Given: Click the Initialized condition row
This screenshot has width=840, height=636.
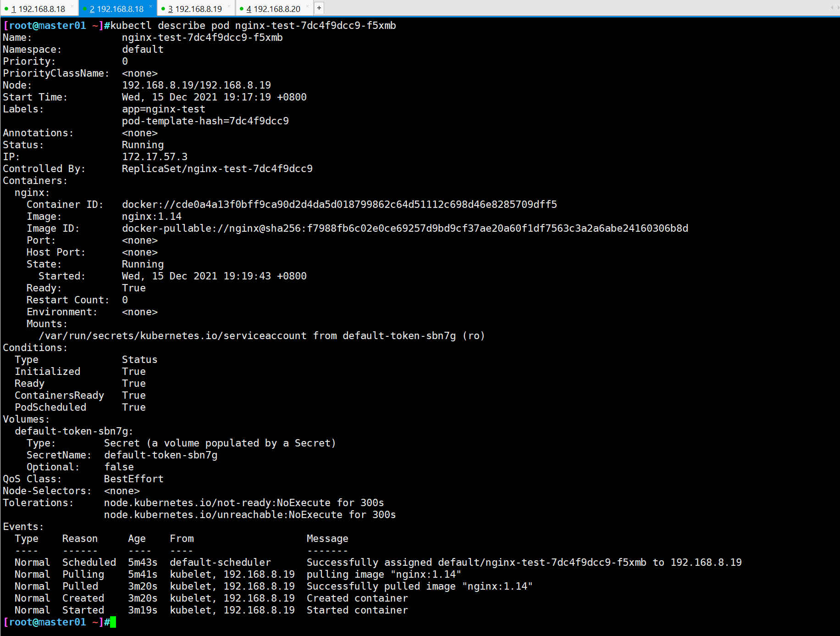Looking at the screenshot, I should [x=80, y=372].
